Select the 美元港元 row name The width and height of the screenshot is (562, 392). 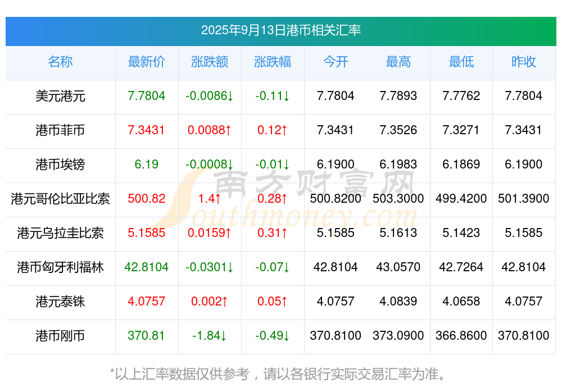tap(60, 96)
